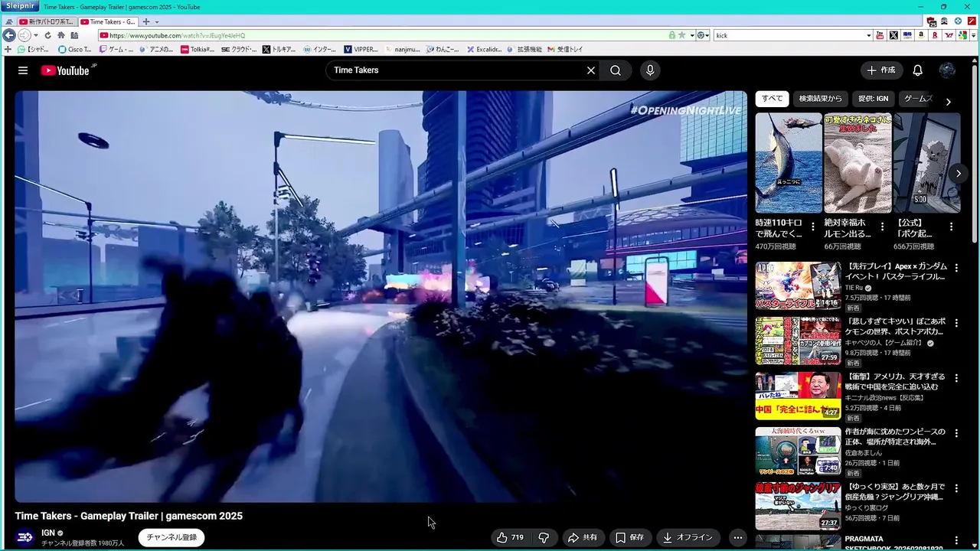Viewport: 980px width, 551px height.
Task: Switch to 新作バトロワ系 tab
Action: (x=46, y=21)
